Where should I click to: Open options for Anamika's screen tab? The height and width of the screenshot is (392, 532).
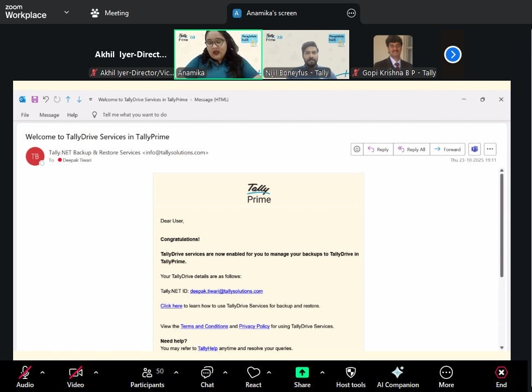coord(351,13)
